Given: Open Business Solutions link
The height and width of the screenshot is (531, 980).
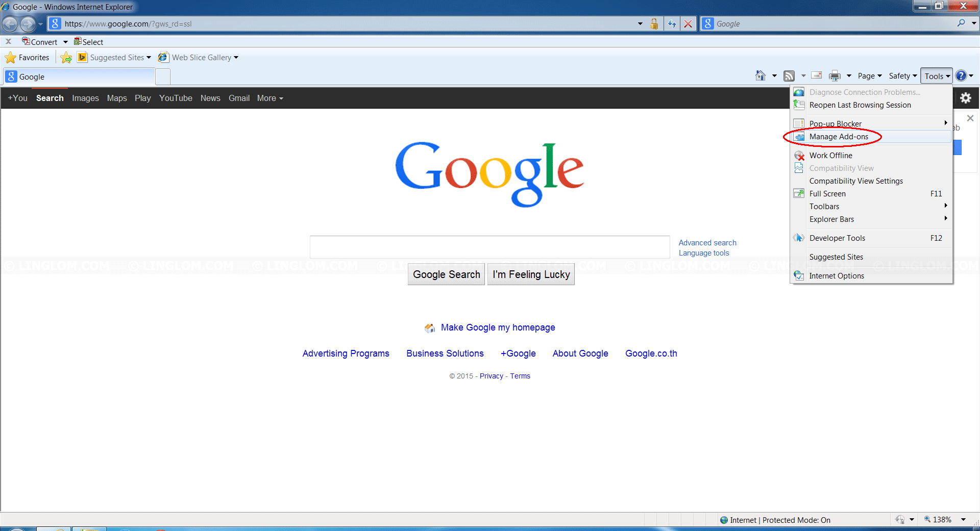Looking at the screenshot, I should [445, 353].
